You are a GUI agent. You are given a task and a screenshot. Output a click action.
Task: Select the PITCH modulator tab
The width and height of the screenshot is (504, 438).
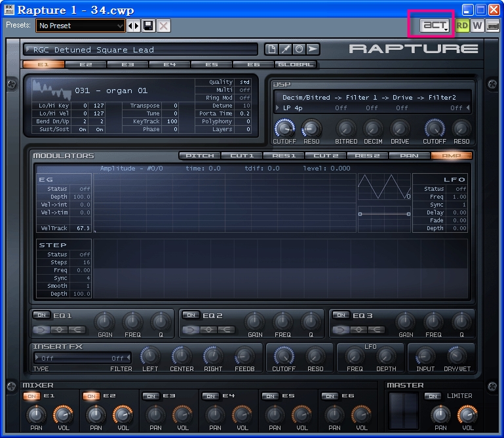pos(200,155)
